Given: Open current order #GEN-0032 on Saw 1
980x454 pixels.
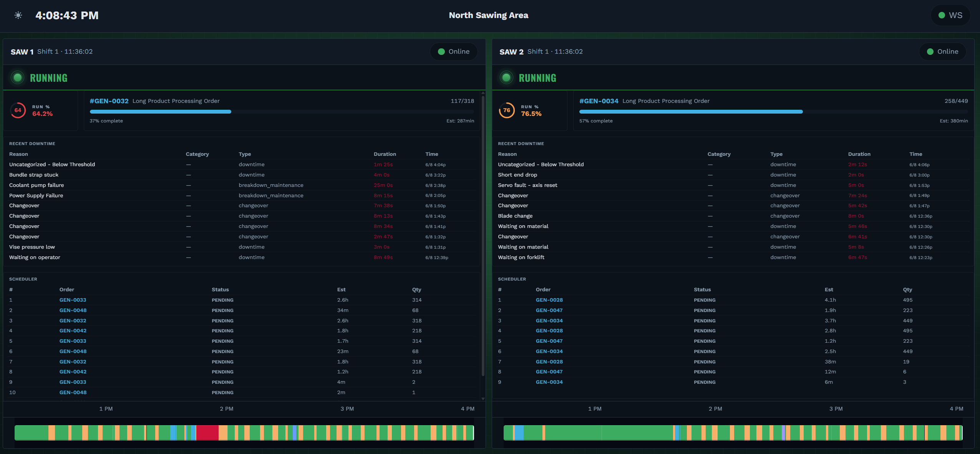Looking at the screenshot, I should pos(109,101).
